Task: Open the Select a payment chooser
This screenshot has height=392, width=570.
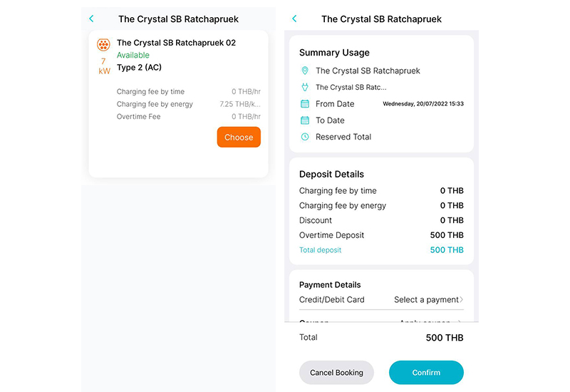Action: pyautogui.click(x=428, y=300)
